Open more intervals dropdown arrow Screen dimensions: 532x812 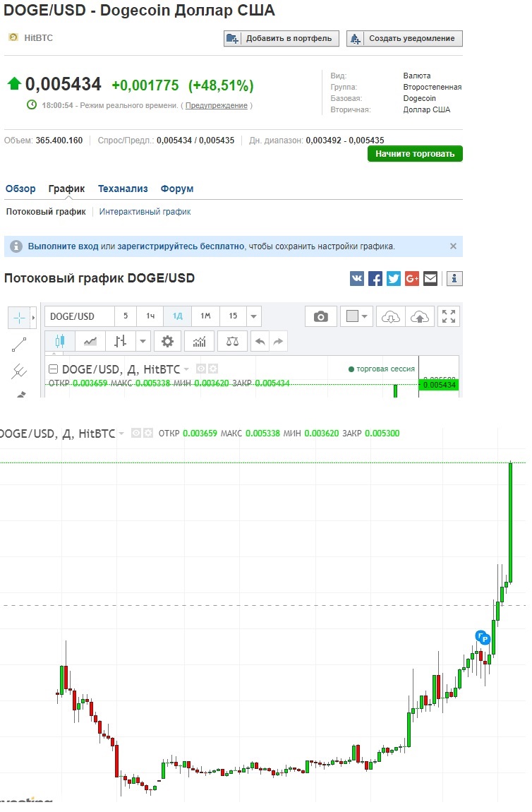253,316
